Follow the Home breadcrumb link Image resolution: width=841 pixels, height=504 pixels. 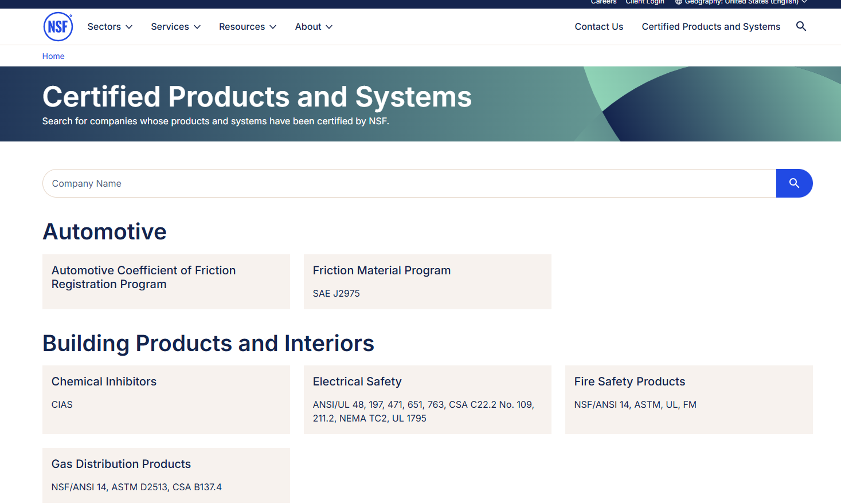click(x=53, y=56)
